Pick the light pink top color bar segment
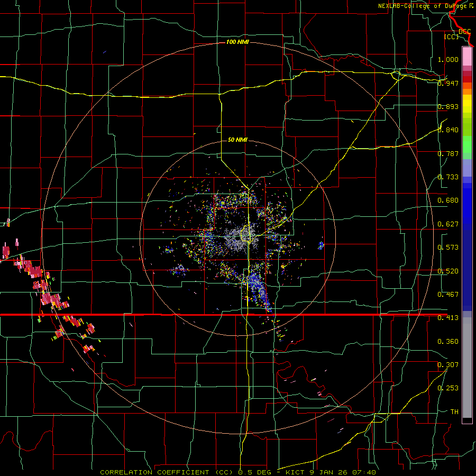This screenshot has width=476, height=476. pyautogui.click(x=467, y=56)
